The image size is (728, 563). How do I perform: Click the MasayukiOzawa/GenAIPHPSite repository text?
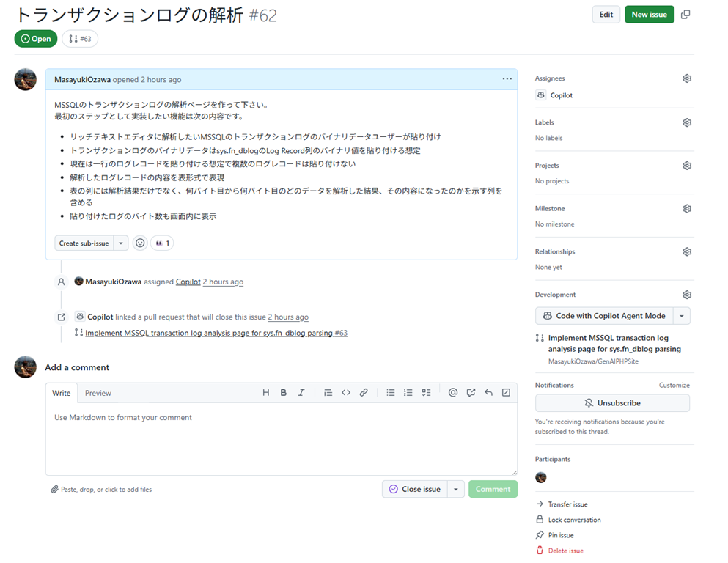[x=593, y=361]
